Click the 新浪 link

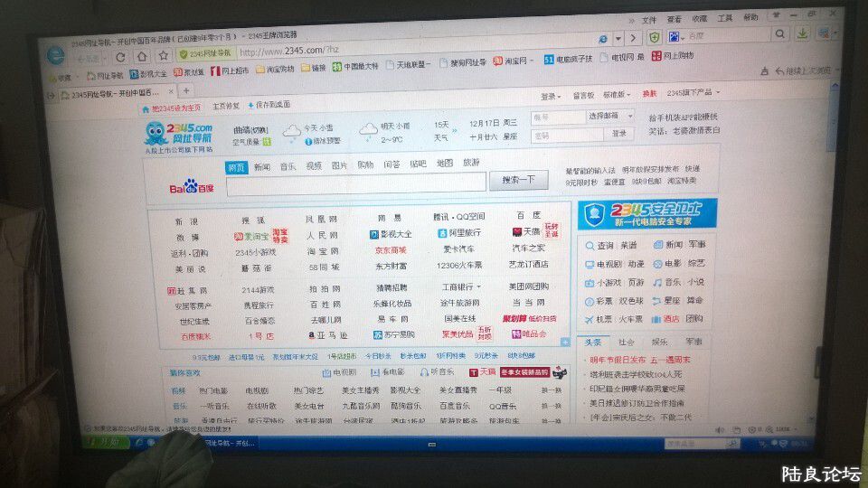point(186,221)
